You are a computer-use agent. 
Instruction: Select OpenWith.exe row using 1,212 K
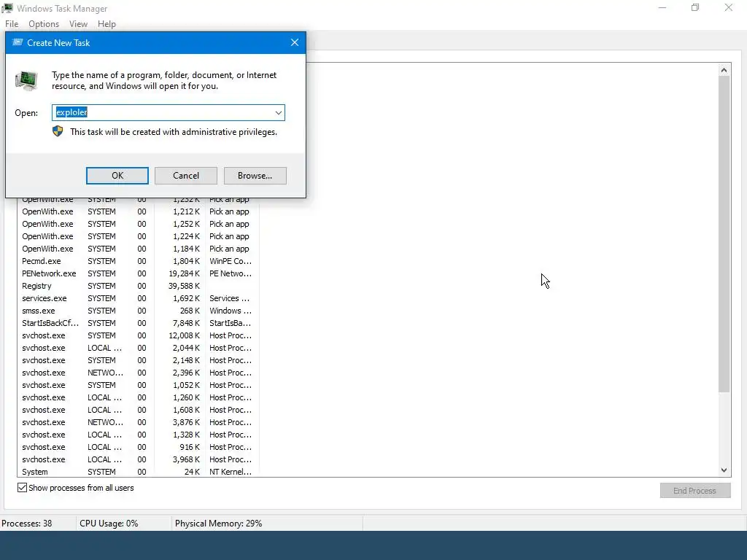pyautogui.click(x=138, y=211)
